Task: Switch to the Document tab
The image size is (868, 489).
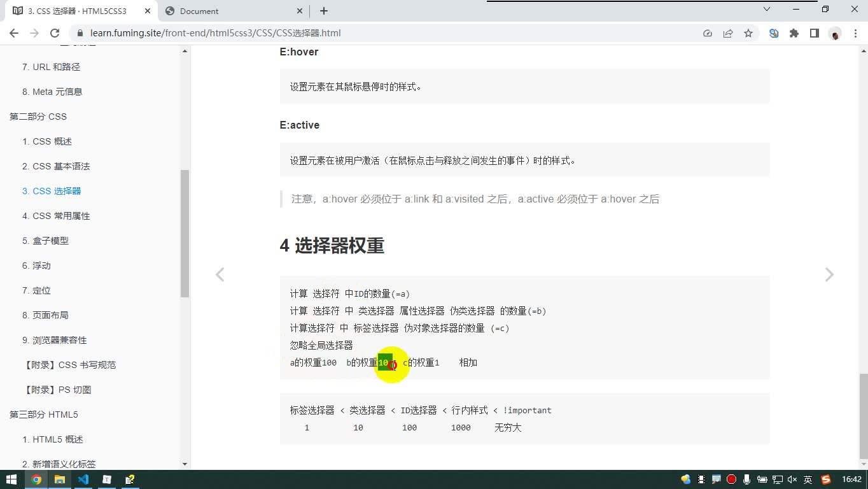Action: point(234,11)
